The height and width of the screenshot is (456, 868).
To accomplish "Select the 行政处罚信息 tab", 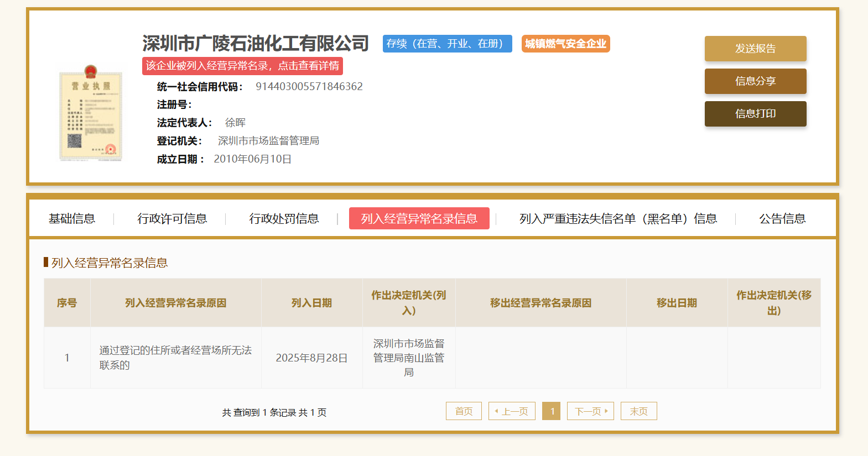I will [284, 219].
